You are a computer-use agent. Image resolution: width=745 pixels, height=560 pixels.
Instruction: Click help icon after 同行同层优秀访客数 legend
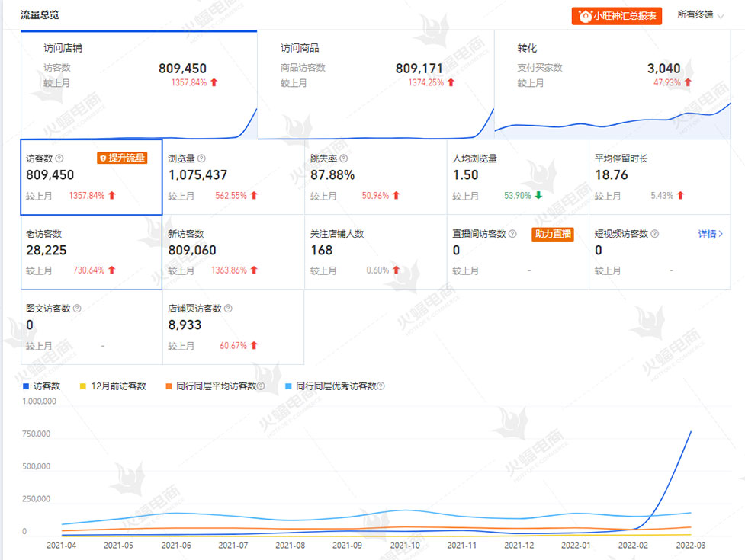click(381, 386)
